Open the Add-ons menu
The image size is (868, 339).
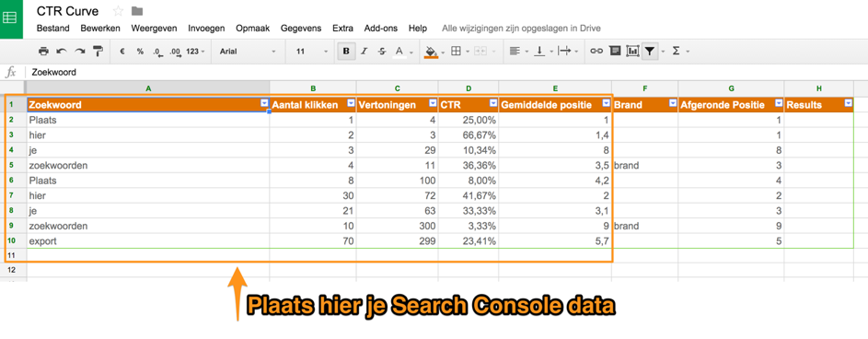(381, 29)
